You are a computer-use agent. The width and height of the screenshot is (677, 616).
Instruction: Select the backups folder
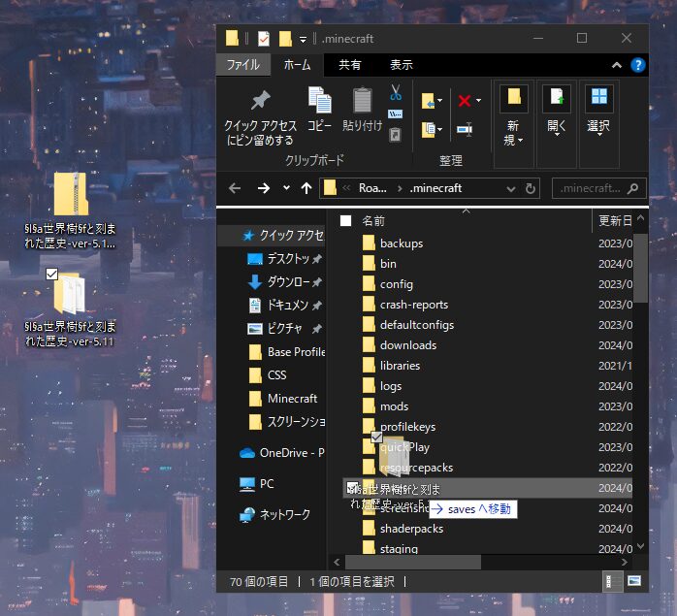click(x=392, y=243)
